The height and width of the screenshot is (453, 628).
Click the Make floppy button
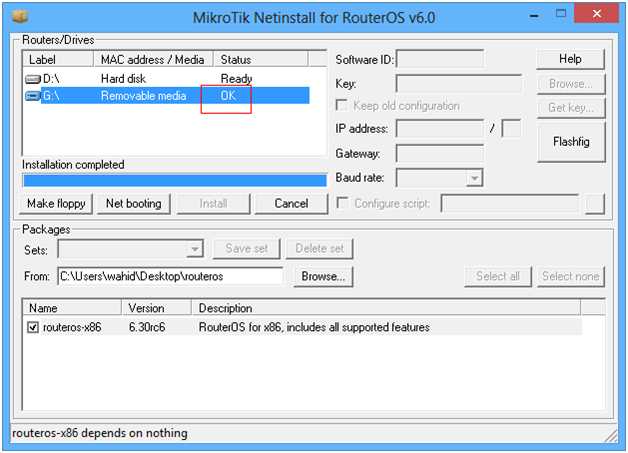56,203
